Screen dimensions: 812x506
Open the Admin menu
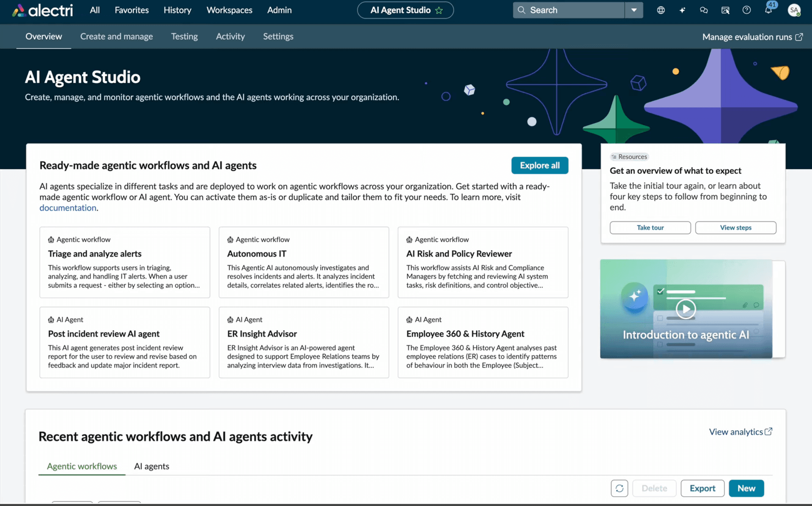pyautogui.click(x=279, y=10)
